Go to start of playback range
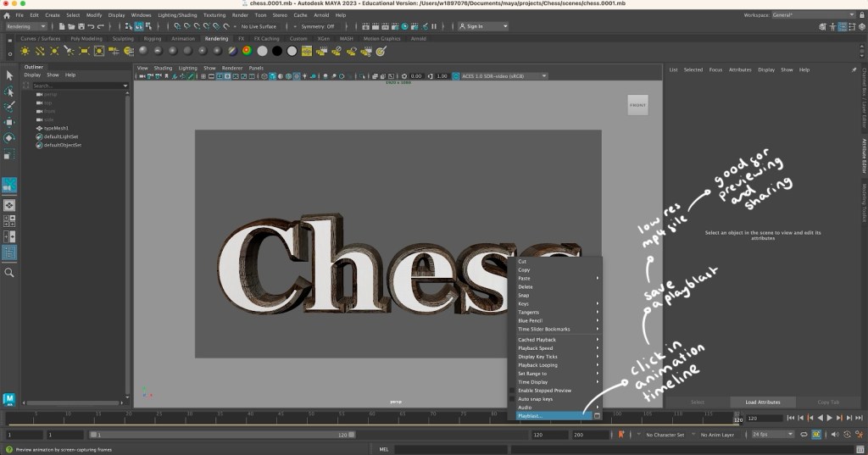The height and width of the screenshot is (455, 868). click(x=791, y=418)
